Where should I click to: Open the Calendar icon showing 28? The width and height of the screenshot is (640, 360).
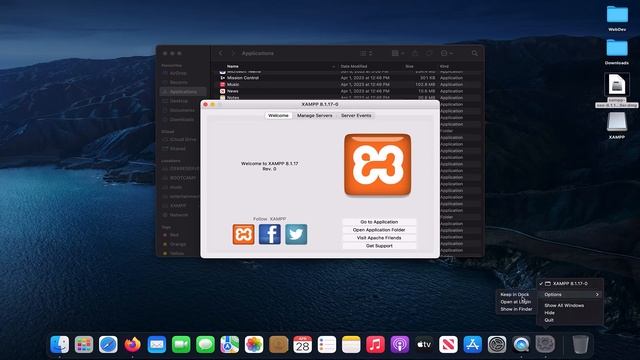point(302,345)
